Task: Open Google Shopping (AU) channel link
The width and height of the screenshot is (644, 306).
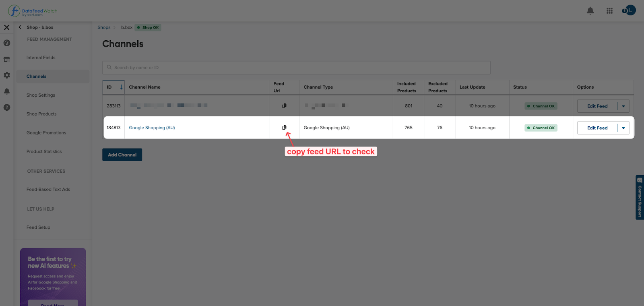Action: click(x=152, y=128)
